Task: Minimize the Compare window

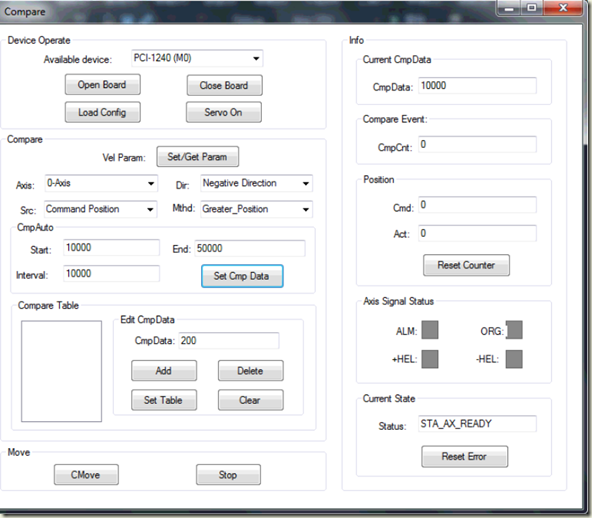Action: tap(509, 8)
